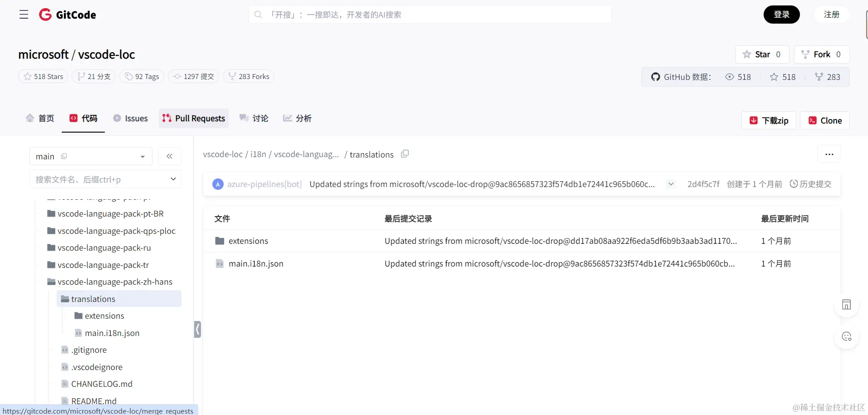The image size is (868, 415).
Task: Click the 21 分支 branches badge
Action: pyautogui.click(x=94, y=76)
